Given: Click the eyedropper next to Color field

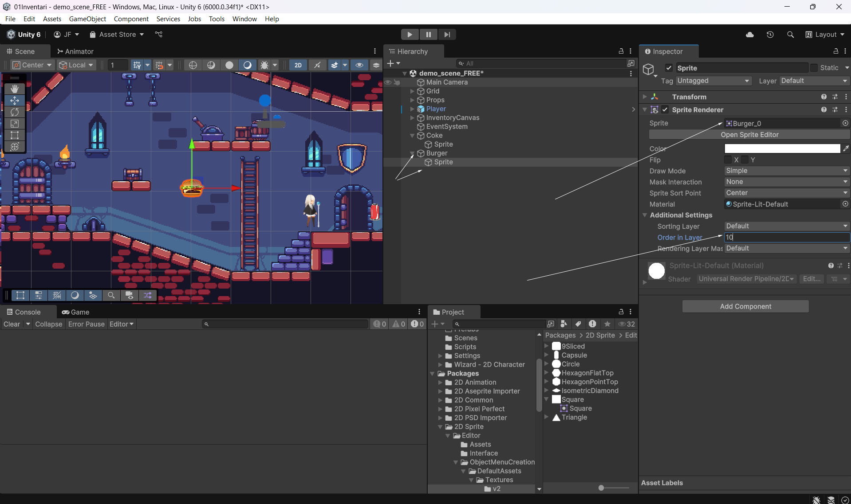Looking at the screenshot, I should click(x=846, y=148).
